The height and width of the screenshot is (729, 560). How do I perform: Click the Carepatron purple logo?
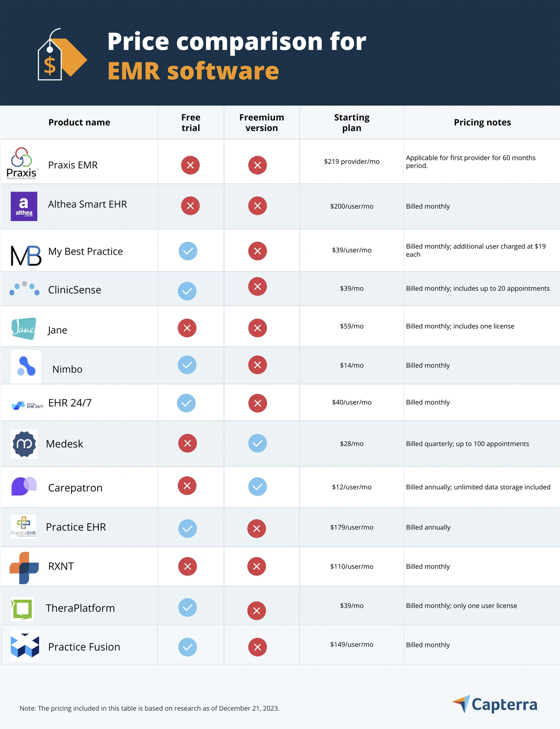pos(24,486)
